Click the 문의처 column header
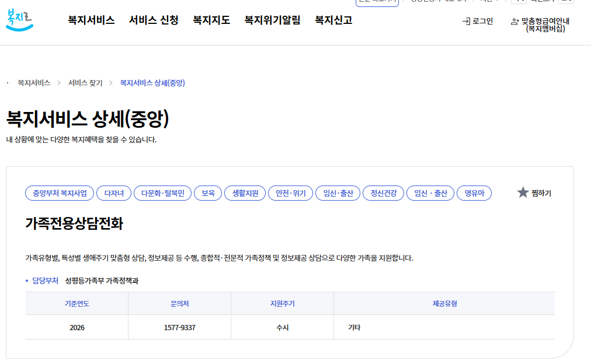 (179, 303)
